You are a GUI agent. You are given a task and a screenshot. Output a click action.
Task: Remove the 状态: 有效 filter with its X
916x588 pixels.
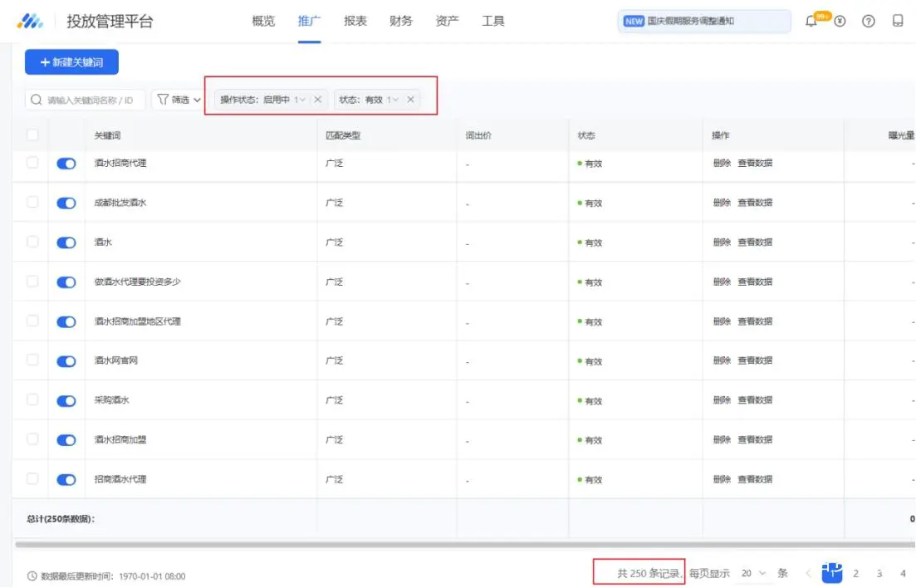(410, 100)
